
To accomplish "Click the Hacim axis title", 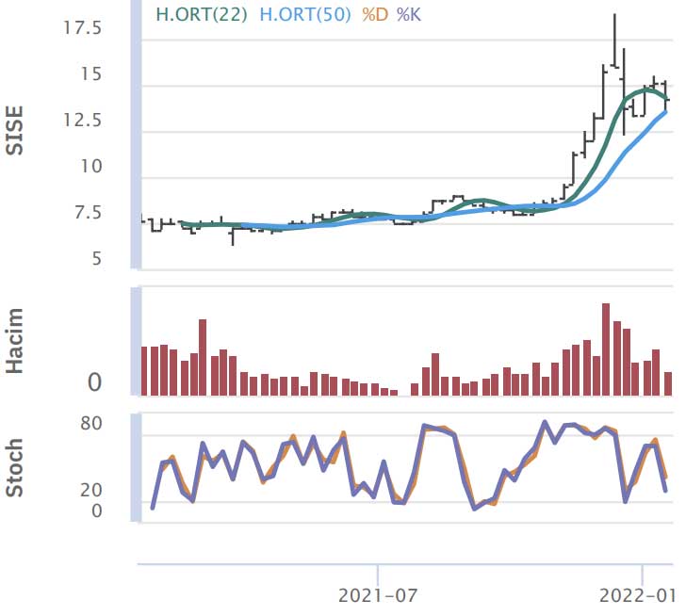I will pos(14,341).
